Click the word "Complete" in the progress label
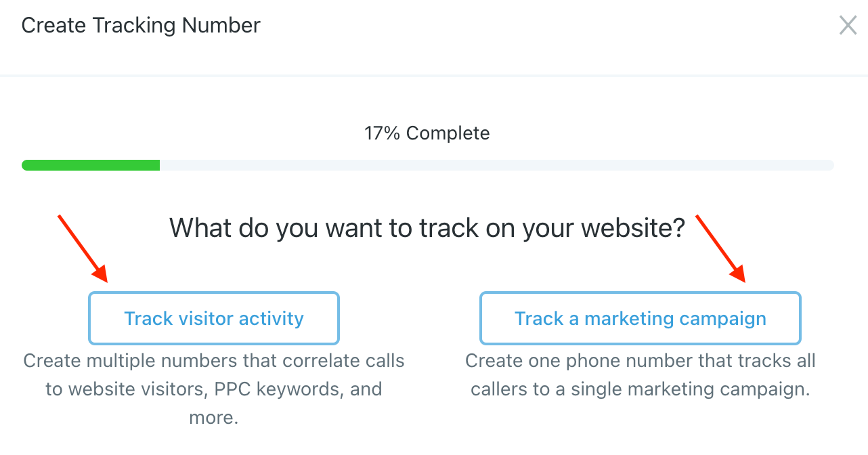The image size is (868, 455). click(448, 133)
